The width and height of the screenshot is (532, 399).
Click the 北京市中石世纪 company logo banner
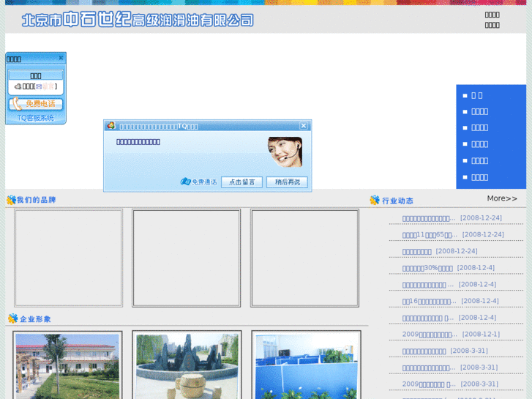[x=138, y=19]
